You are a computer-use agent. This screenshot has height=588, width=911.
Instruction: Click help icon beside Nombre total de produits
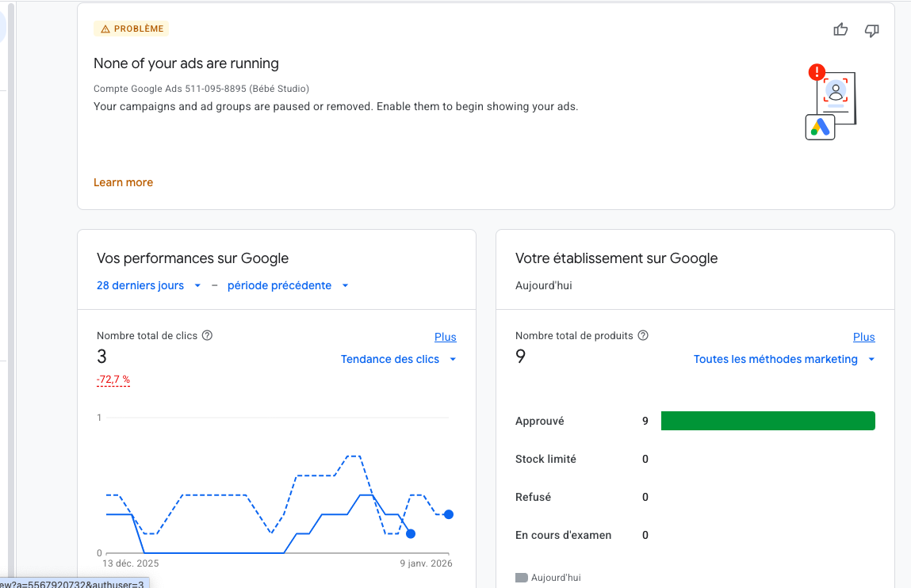tap(643, 335)
